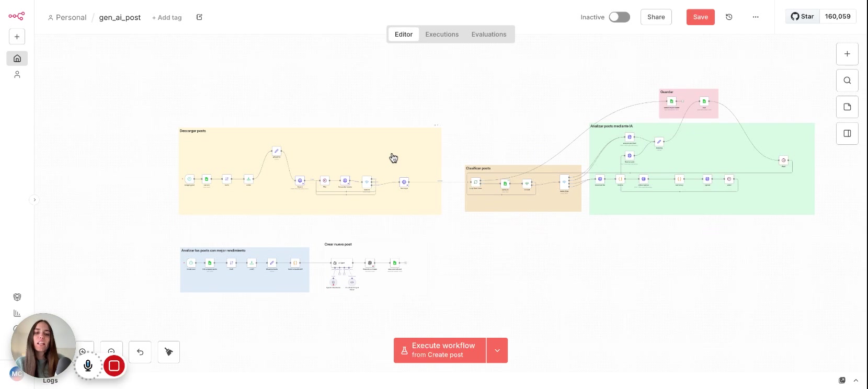The height and width of the screenshot is (389, 868).
Task: Click the n8n logo
Action: [16, 16]
